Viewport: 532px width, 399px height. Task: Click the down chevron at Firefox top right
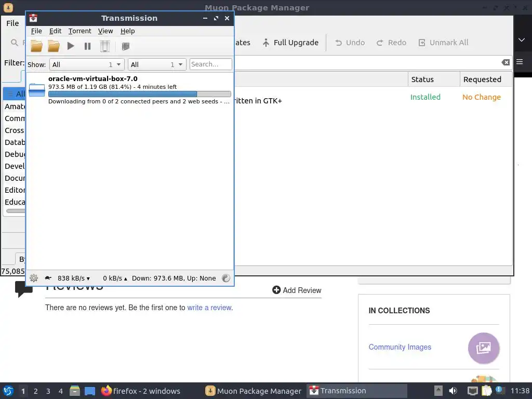click(522, 39)
